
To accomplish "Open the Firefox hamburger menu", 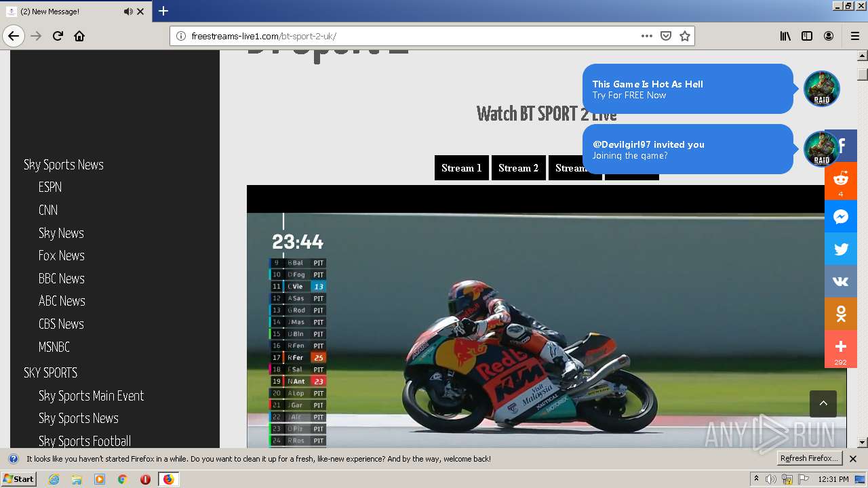I will click(855, 36).
